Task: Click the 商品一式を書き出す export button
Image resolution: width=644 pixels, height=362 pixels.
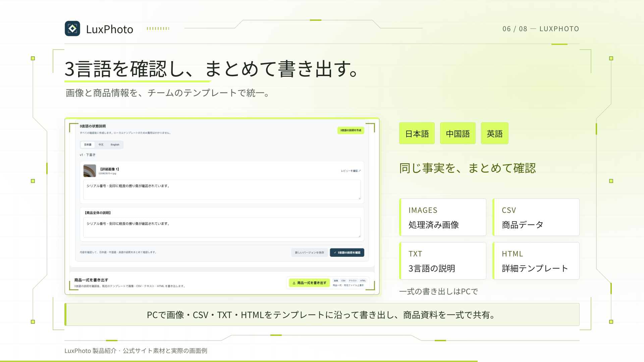Action: (309, 283)
